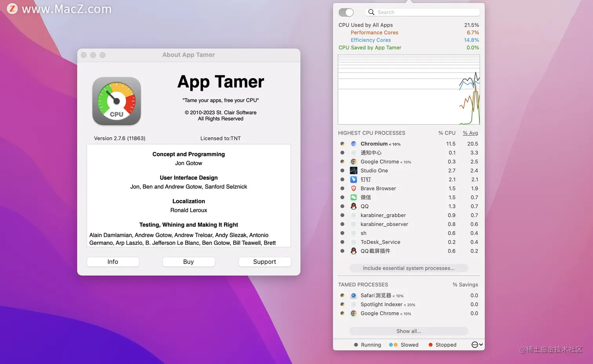Click the status dot beside Spotlight Indexer
This screenshot has width=593, height=364.
[x=342, y=304]
